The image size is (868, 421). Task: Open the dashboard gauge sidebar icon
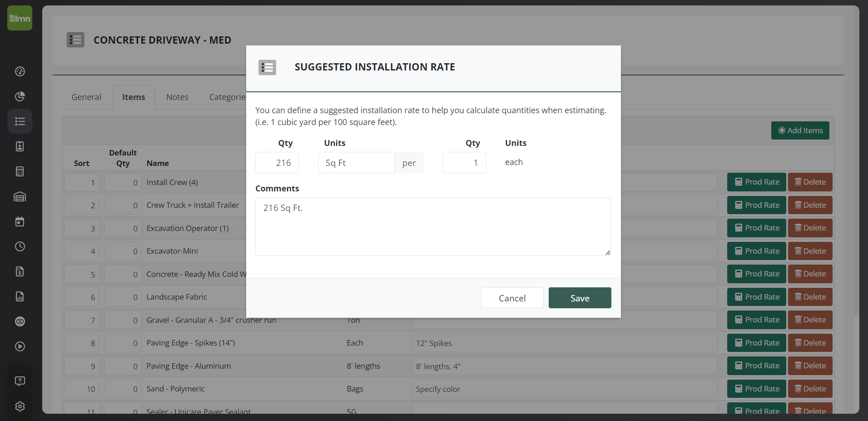(x=20, y=71)
